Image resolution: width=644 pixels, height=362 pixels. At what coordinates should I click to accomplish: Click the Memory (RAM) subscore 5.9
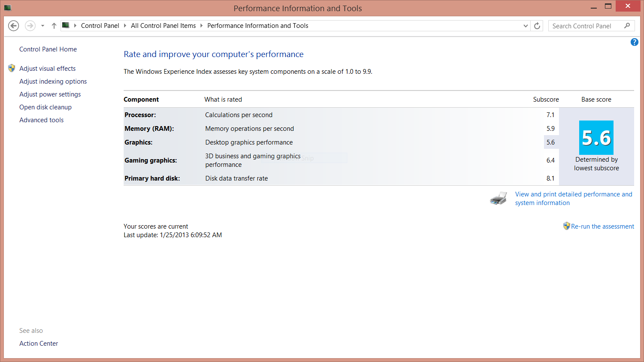(x=550, y=129)
